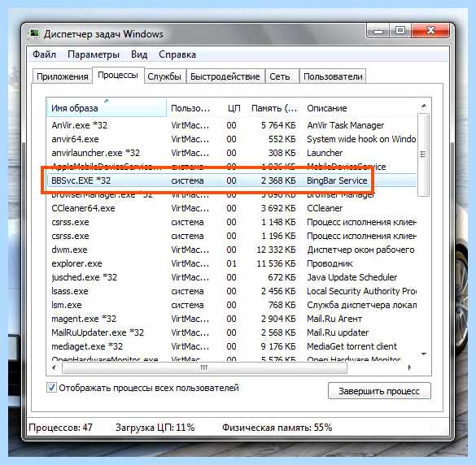Click the vertical scrollbar up arrow
This screenshot has width=476, height=465.
(x=424, y=106)
